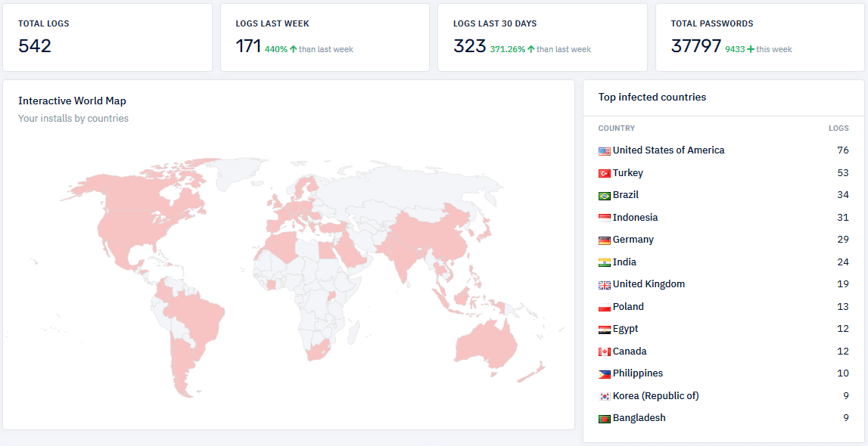Image resolution: width=868 pixels, height=446 pixels.
Task: Click the United Kingdom flag icon
Action: (604, 285)
